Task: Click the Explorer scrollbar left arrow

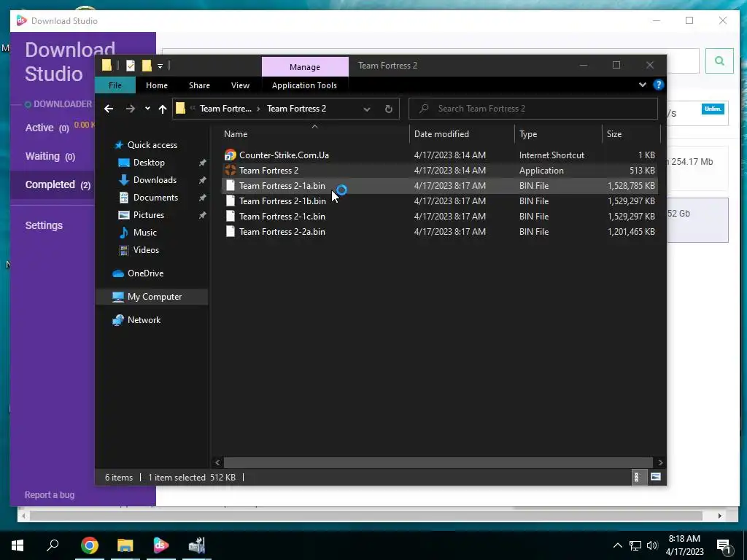Action: pos(217,462)
